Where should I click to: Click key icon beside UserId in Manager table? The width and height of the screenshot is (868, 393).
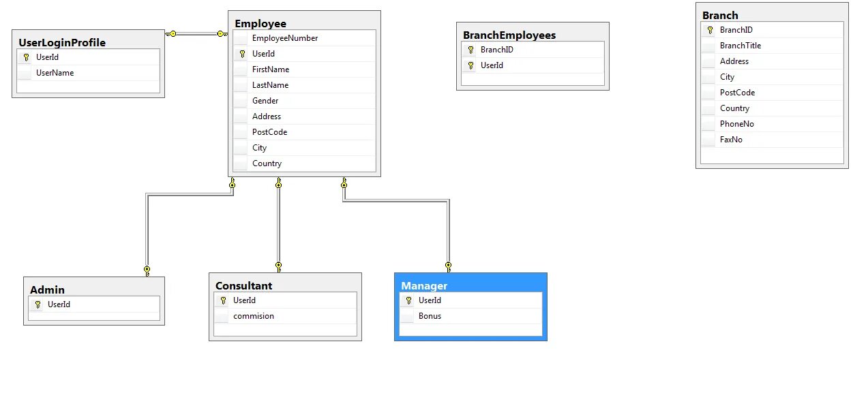[x=408, y=300]
